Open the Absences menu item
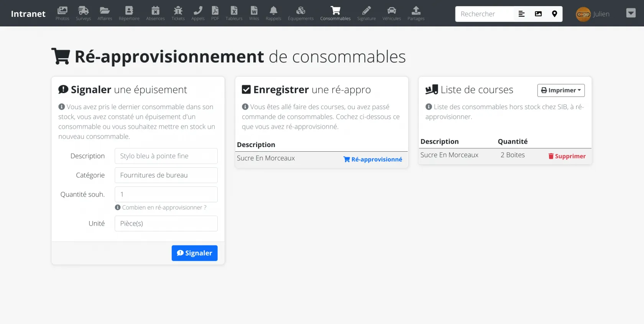 (x=155, y=13)
